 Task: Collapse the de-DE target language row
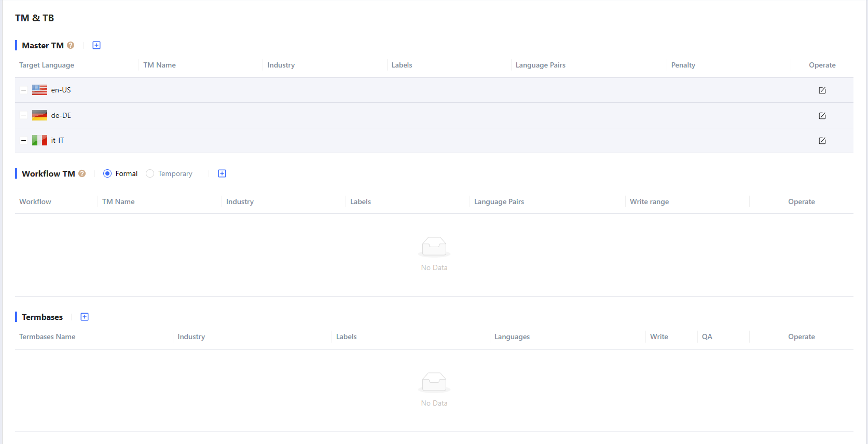point(23,115)
